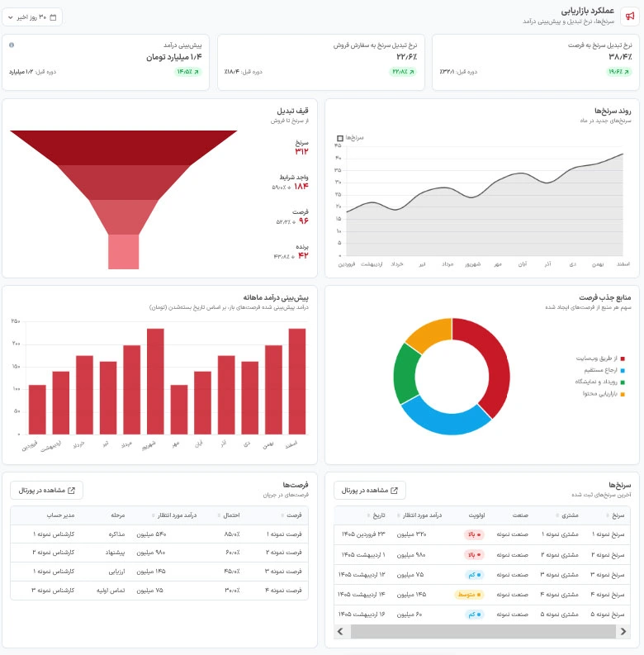Image resolution: width=644 pixels, height=655 pixels.
Task: Click the low (کم) priority badge in the سرنخ نمونه ۳ row
Action: [x=475, y=575]
